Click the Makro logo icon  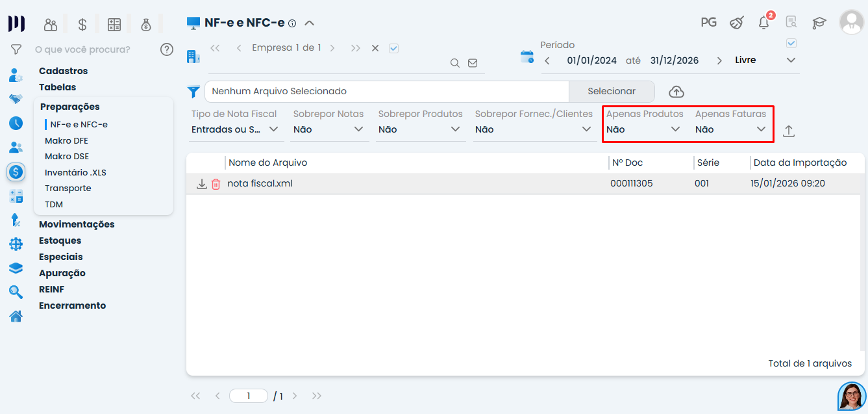tap(16, 24)
